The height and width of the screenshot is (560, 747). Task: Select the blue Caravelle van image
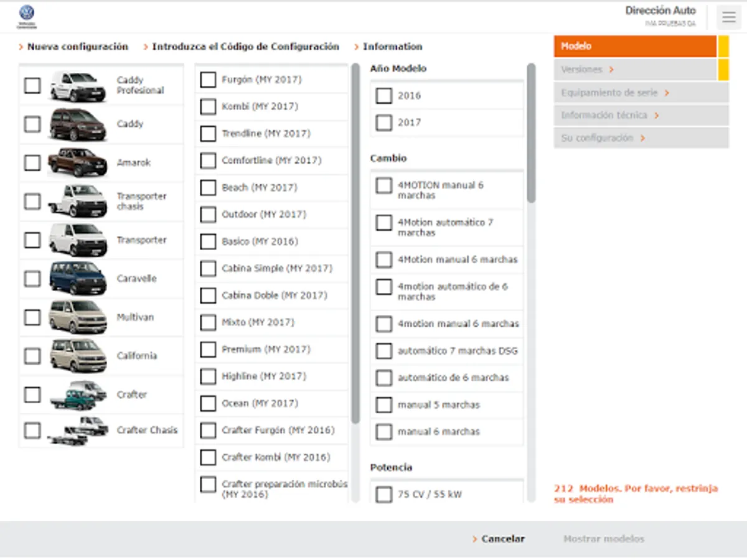pyautogui.click(x=78, y=279)
